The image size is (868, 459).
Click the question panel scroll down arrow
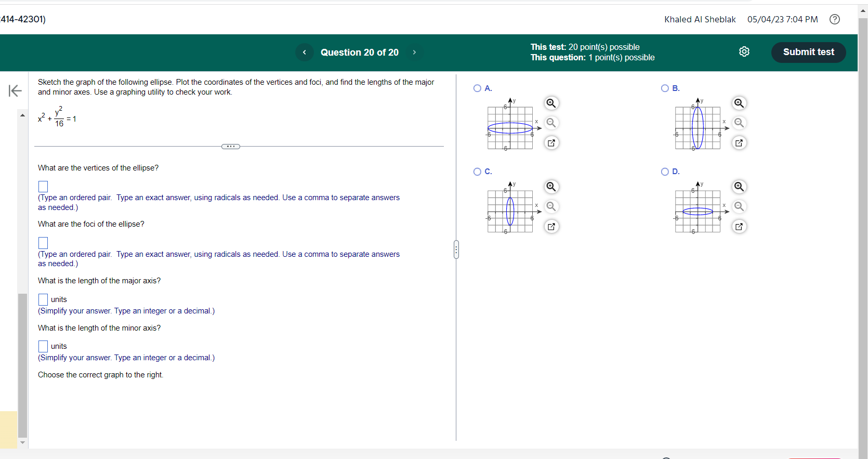click(22, 442)
